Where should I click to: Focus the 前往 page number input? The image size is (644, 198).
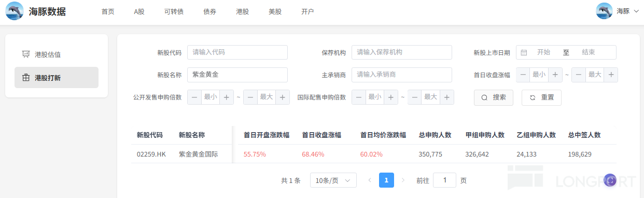point(444,180)
